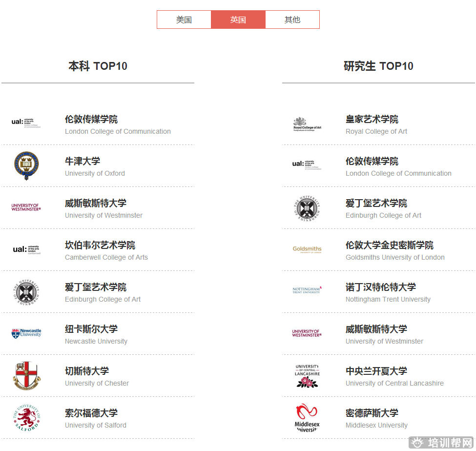Viewport: 476px width, 451px height.
Task: Click the Goldsmiths logo
Action: coord(307,249)
